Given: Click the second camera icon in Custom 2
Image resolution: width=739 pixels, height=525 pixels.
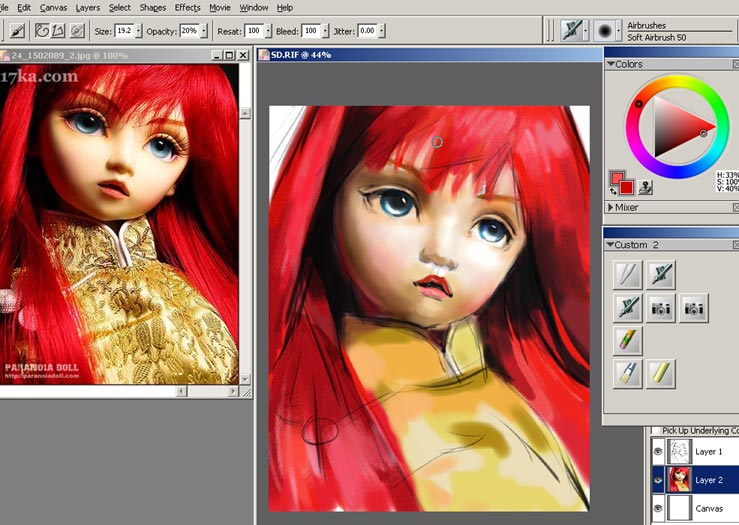Looking at the screenshot, I should pos(693,308).
